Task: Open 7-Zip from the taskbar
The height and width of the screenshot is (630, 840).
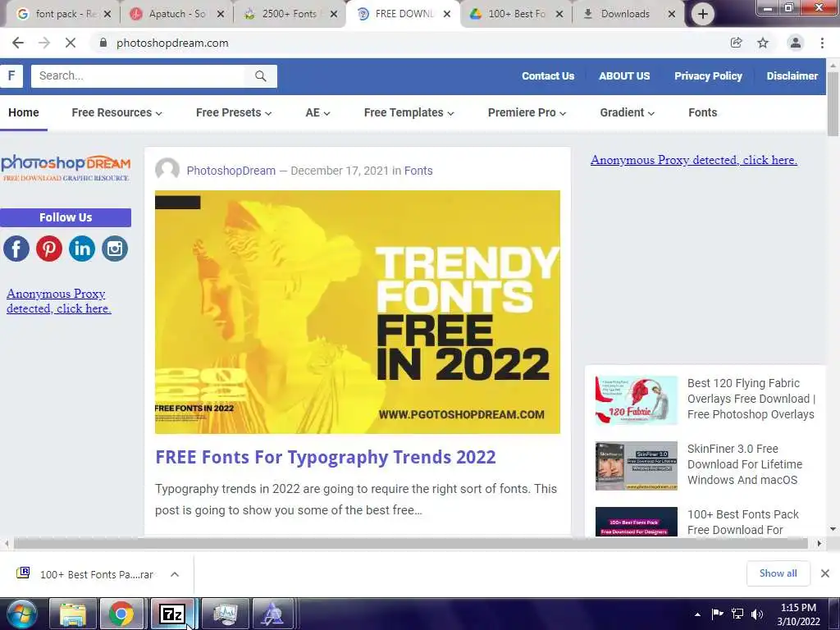Action: pos(172,614)
